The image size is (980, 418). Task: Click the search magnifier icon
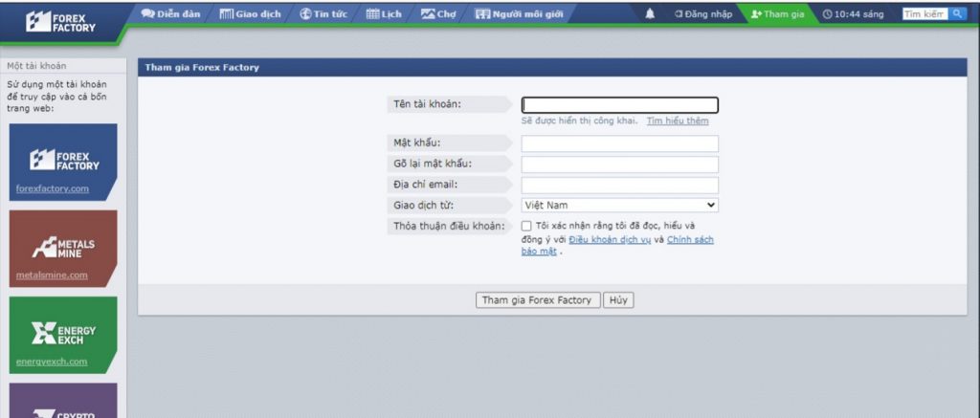[x=956, y=14]
